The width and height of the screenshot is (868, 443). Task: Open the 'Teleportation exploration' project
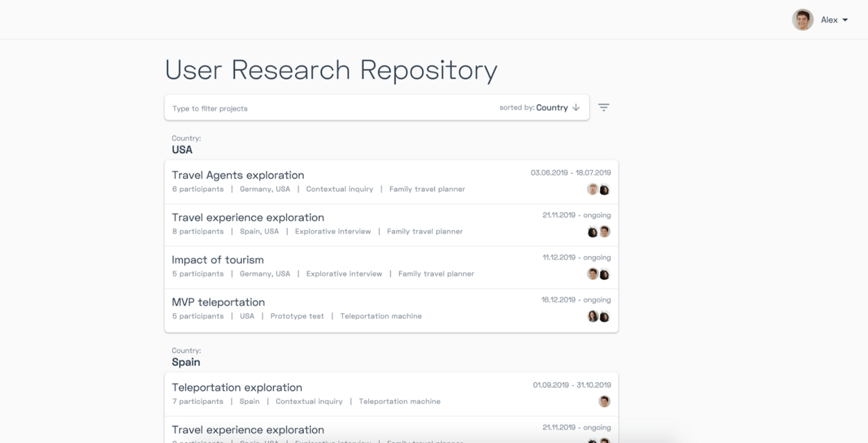[x=237, y=387]
